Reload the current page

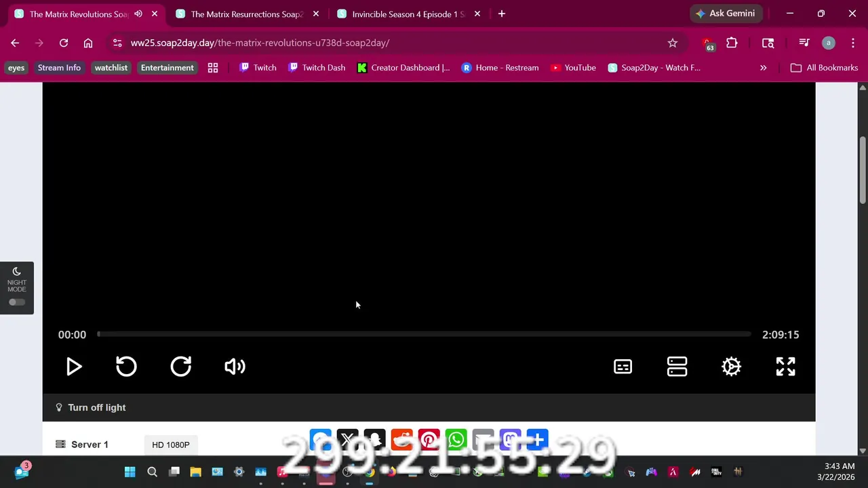pos(64,43)
